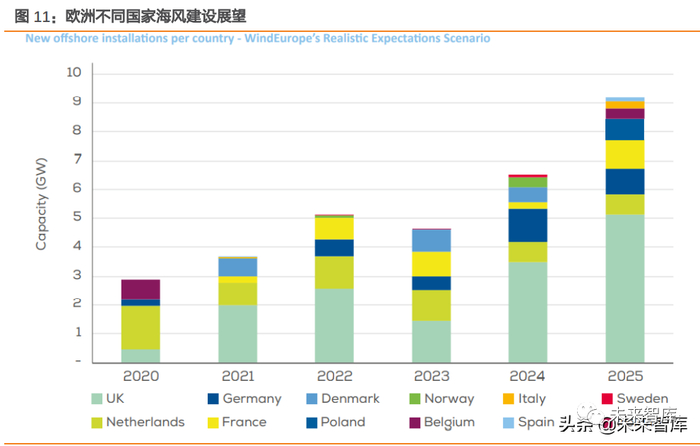
Task: Click the Germany legend label
Action: click(x=252, y=399)
